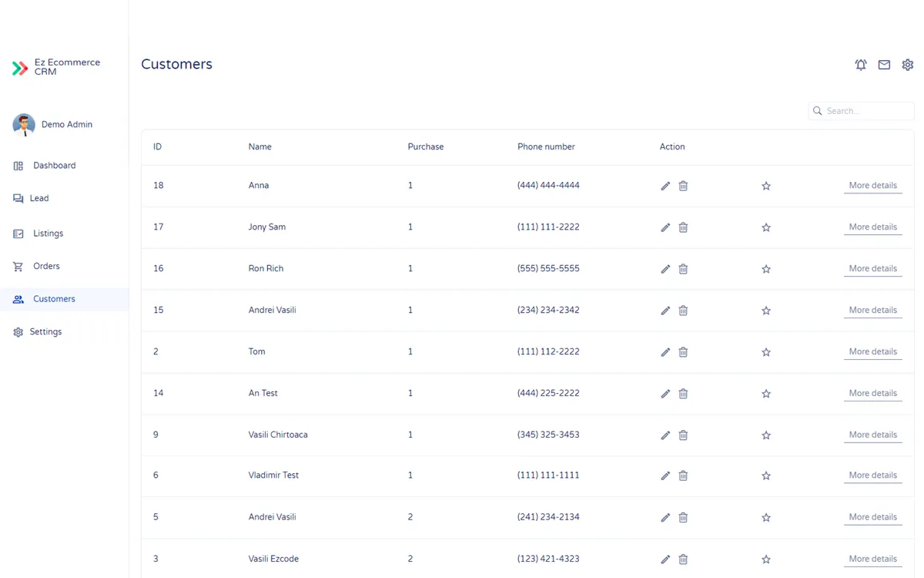Viewport: 924px width, 578px height.
Task: Click the Ez Ecommerce CRM logo
Action: point(56,67)
